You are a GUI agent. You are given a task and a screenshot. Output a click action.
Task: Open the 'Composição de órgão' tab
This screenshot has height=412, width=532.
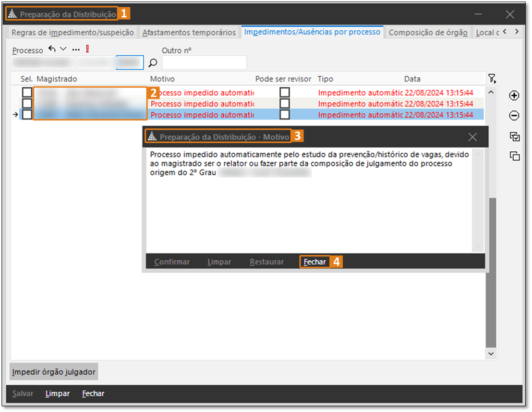point(428,33)
